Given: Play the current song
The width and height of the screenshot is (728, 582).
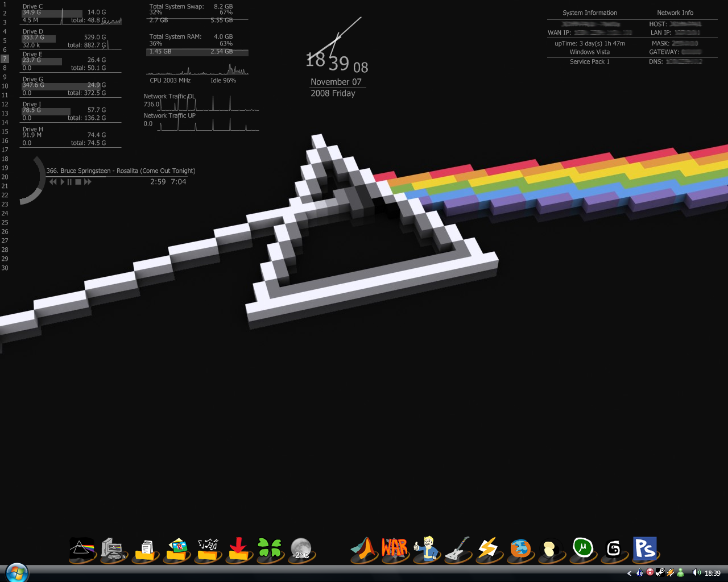Looking at the screenshot, I should [63, 182].
